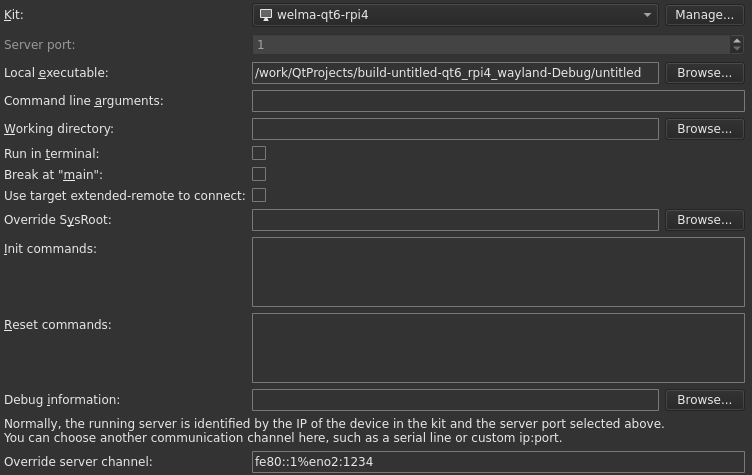Click the Override SysRoot input field
The image size is (752, 475).
pyautogui.click(x=455, y=220)
